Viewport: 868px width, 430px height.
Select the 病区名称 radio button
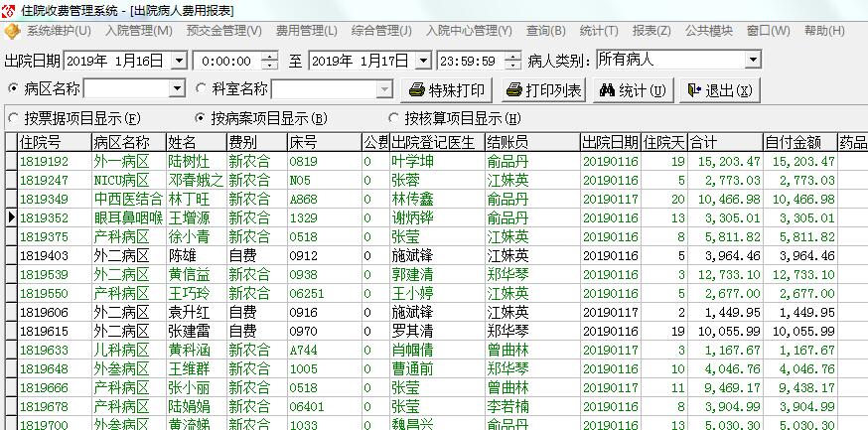(x=13, y=88)
